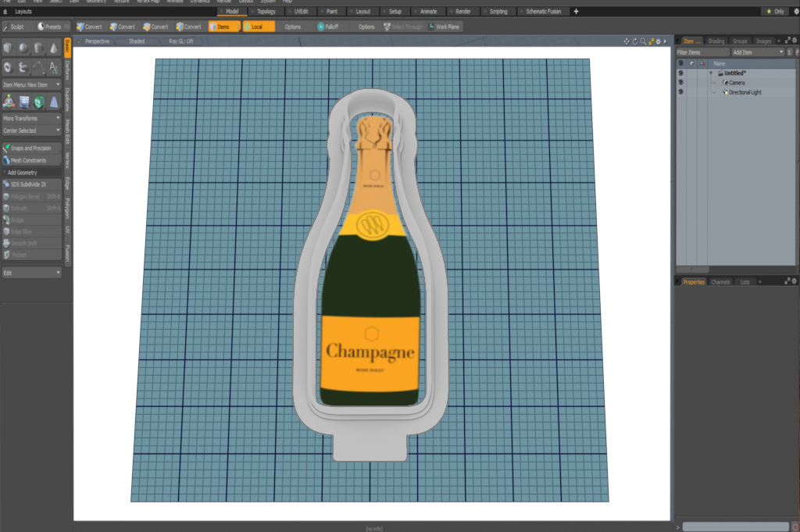The image size is (800, 532).
Task: Switch to the Topology layout tab
Action: (x=266, y=12)
